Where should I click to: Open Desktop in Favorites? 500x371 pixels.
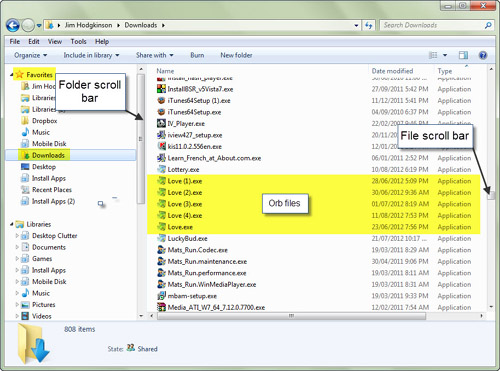(44, 167)
